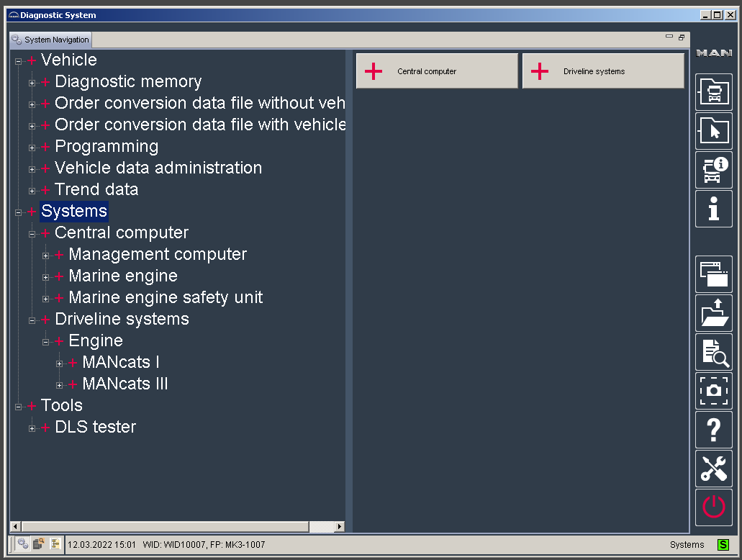Select Programming in the tree
Image resolution: width=742 pixels, height=560 pixels.
click(107, 147)
